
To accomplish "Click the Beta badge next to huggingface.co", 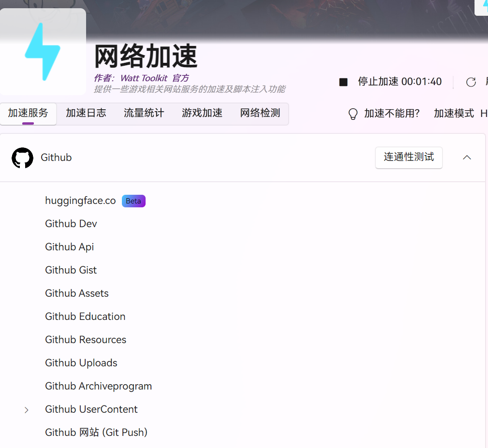I will (133, 201).
